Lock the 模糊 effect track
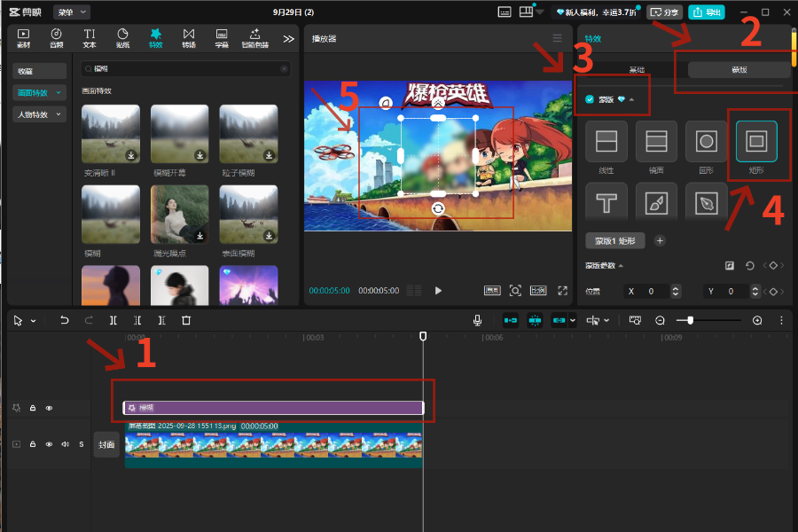798x532 pixels. click(x=33, y=408)
